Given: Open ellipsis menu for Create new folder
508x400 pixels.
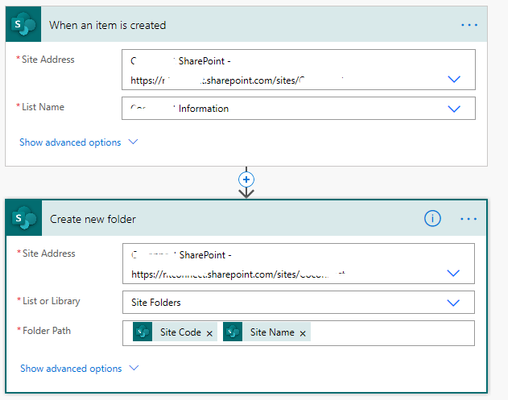Looking at the screenshot, I should pos(468,219).
